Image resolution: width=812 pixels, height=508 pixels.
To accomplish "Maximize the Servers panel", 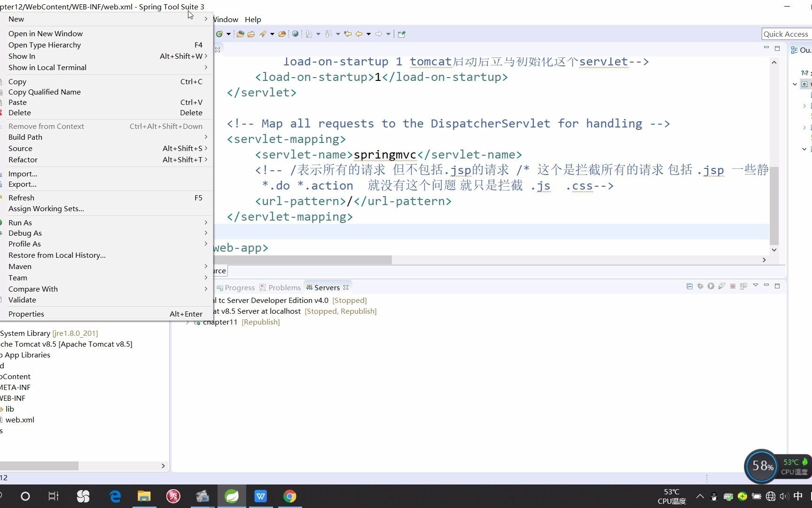I will 777,286.
